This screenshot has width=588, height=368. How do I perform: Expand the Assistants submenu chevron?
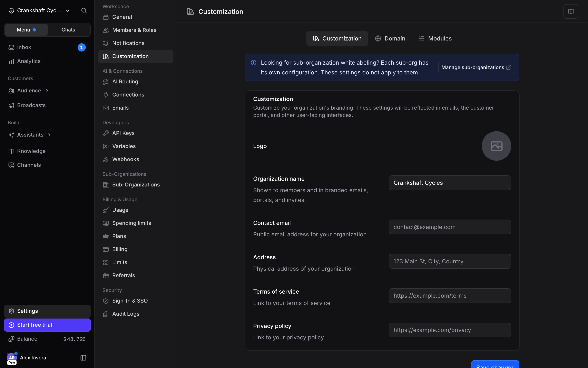pyautogui.click(x=49, y=135)
